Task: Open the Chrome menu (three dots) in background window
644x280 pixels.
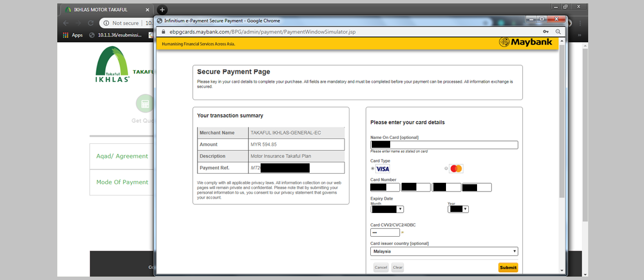Action: 581,23
